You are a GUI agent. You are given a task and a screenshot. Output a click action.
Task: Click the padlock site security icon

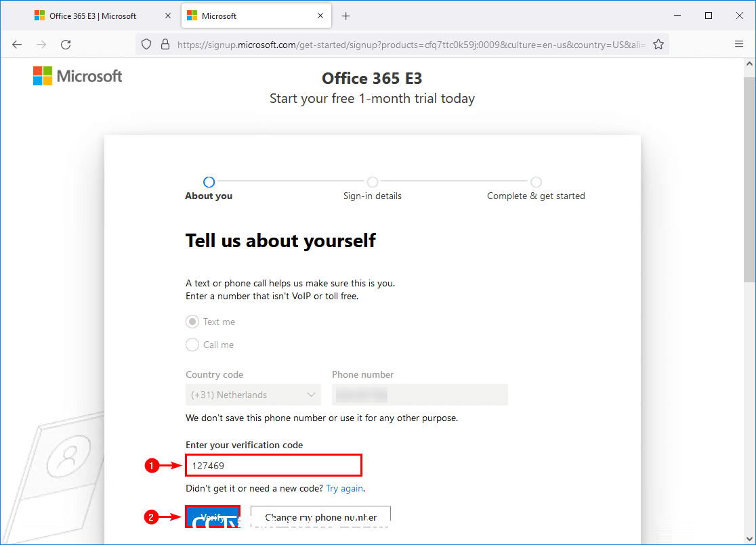coord(165,45)
